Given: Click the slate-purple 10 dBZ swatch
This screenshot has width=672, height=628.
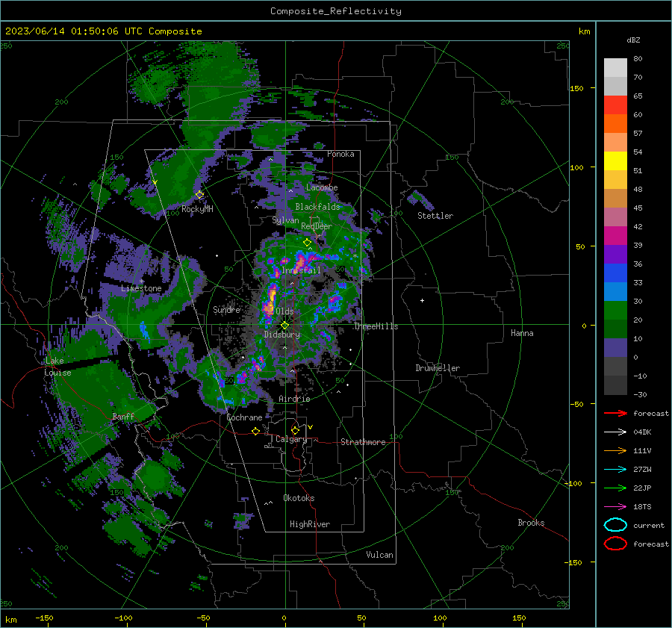Looking at the screenshot, I should [615, 347].
